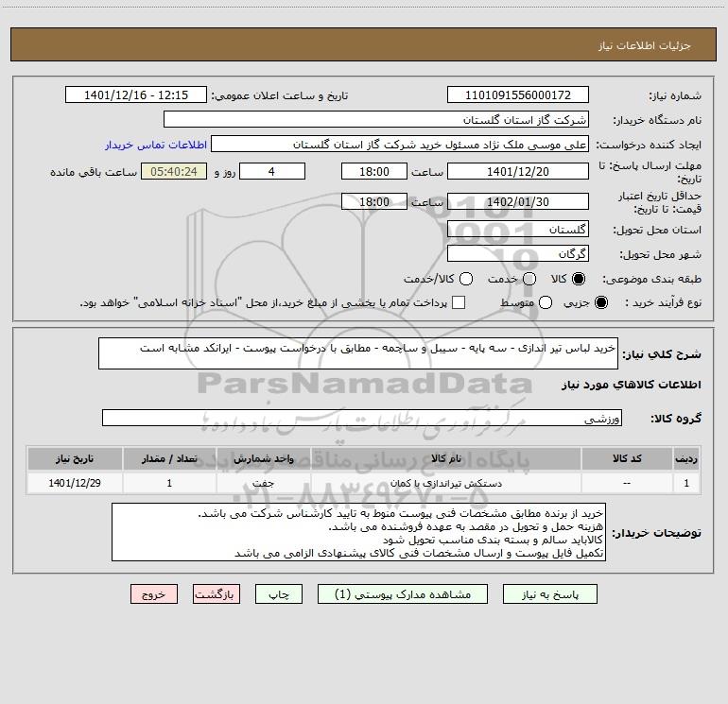The height and width of the screenshot is (704, 728).
Task: Click the نام کالا column header
Action: 445,458
